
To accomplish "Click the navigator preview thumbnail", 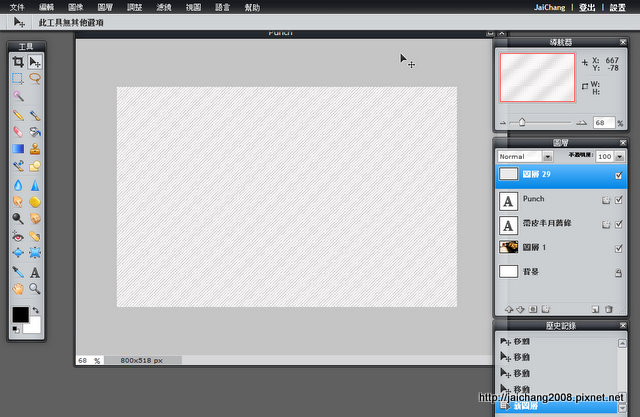I will pos(538,78).
